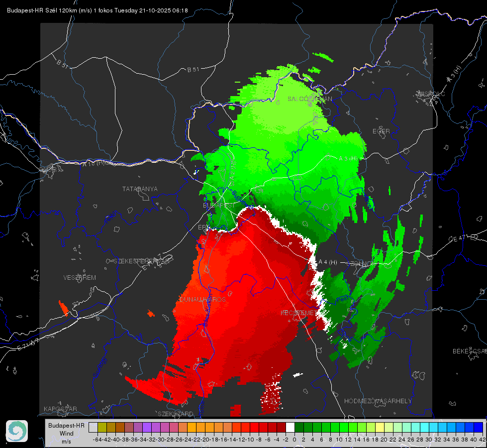Click the HÓDMEZŐVÁSÁRHELY city label
487x448 pixels.
coord(378,401)
